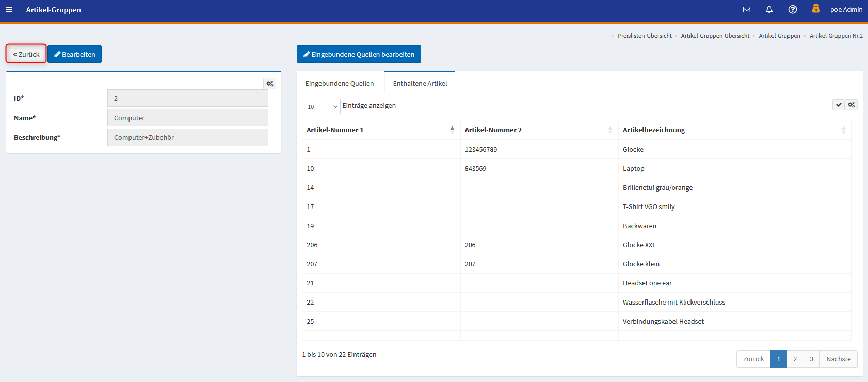Click the checkmark icon above the table

[839, 105]
